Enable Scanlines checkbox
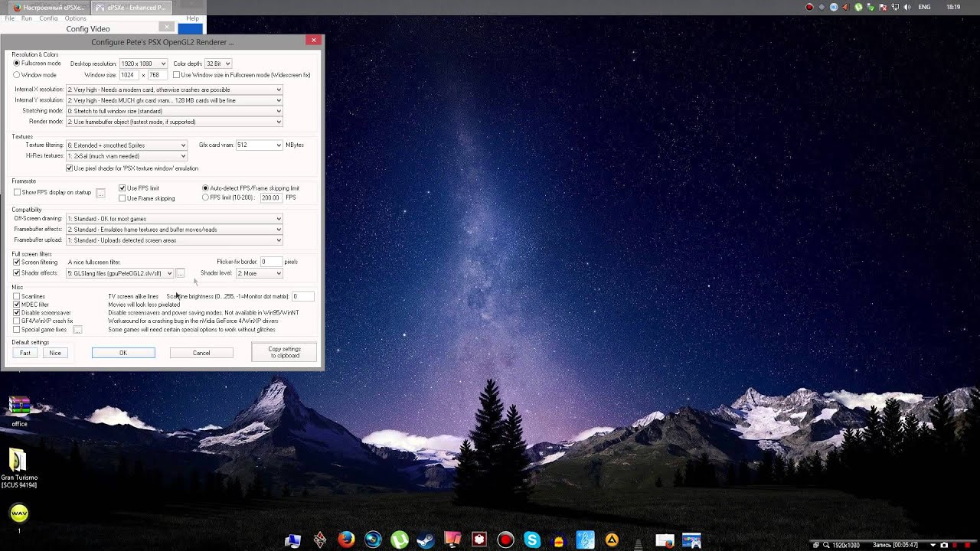 [17, 296]
